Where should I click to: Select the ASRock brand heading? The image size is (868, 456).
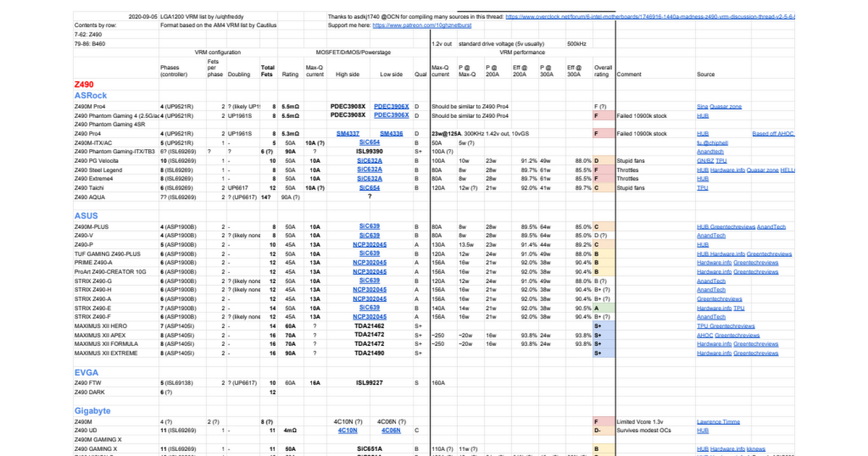coord(90,96)
